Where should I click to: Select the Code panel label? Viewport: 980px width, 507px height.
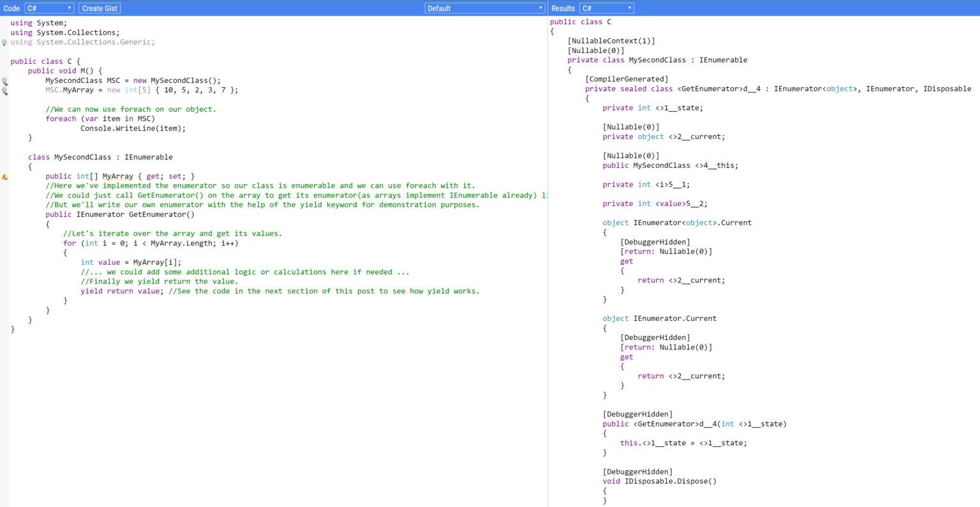click(11, 8)
